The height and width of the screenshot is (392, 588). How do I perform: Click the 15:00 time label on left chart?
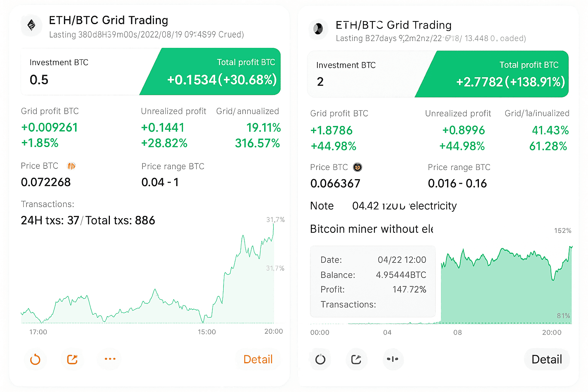pos(207,332)
